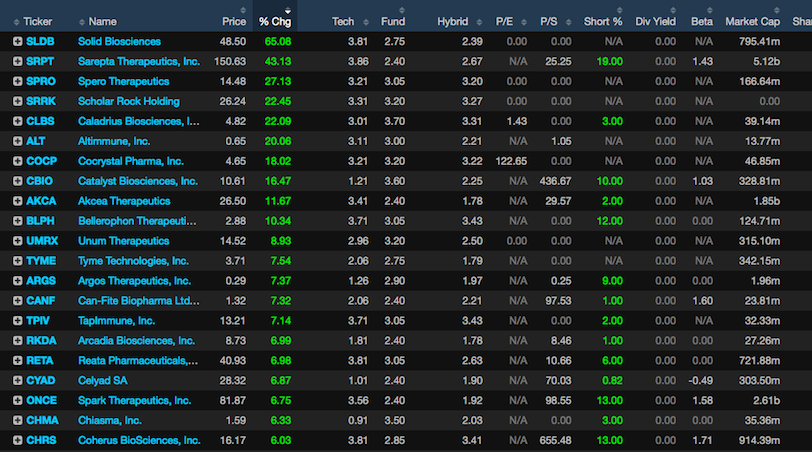Sort table by Name column header

pyautogui.click(x=102, y=22)
